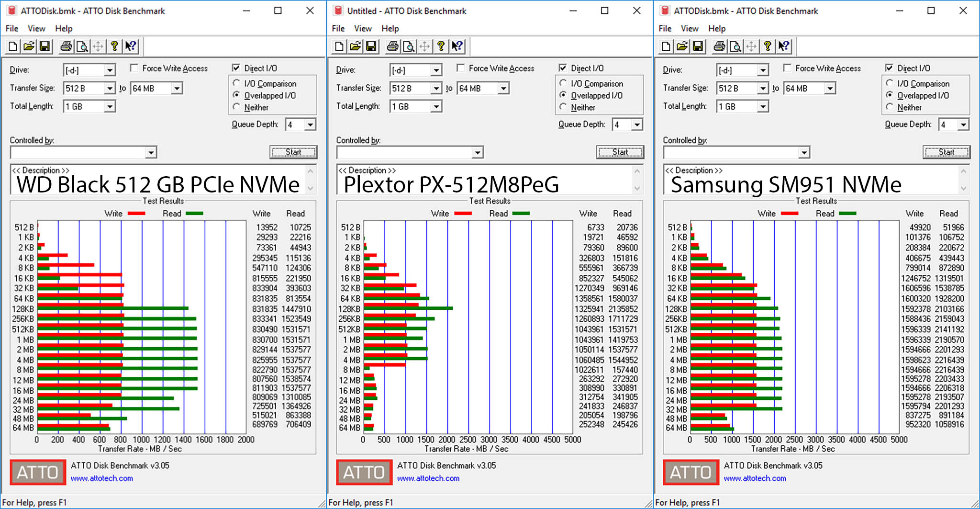This screenshot has width=980, height=509.
Task: Click Print icon in Samsung SM951 window
Action: (x=719, y=46)
